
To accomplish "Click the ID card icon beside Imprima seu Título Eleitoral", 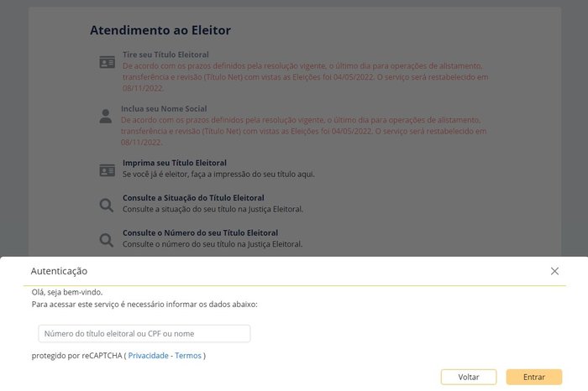I will click(108, 170).
